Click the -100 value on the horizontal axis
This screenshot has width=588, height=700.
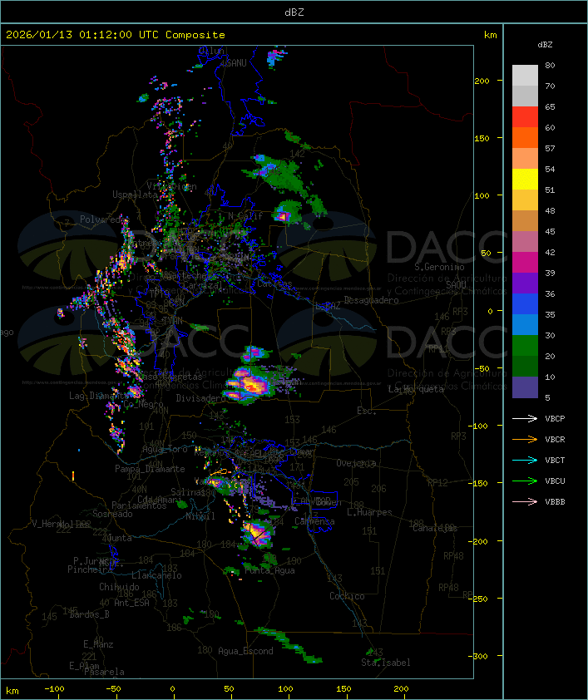pyautogui.click(x=54, y=689)
